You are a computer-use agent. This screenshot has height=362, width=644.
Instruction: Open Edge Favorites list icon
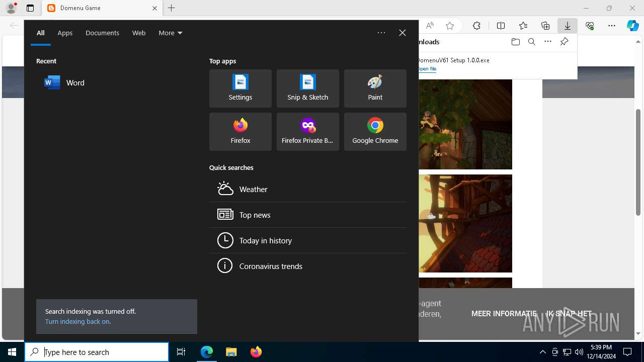(x=523, y=26)
